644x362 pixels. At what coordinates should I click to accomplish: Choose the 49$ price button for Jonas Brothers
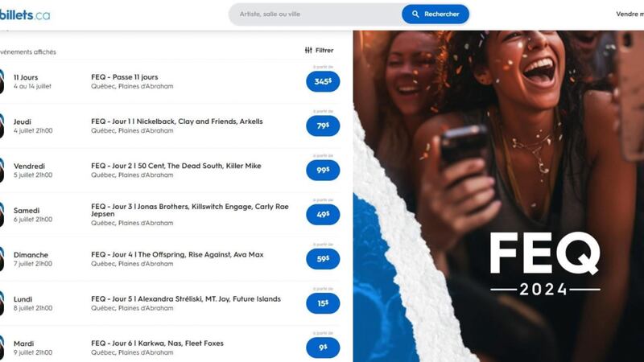[x=323, y=214]
